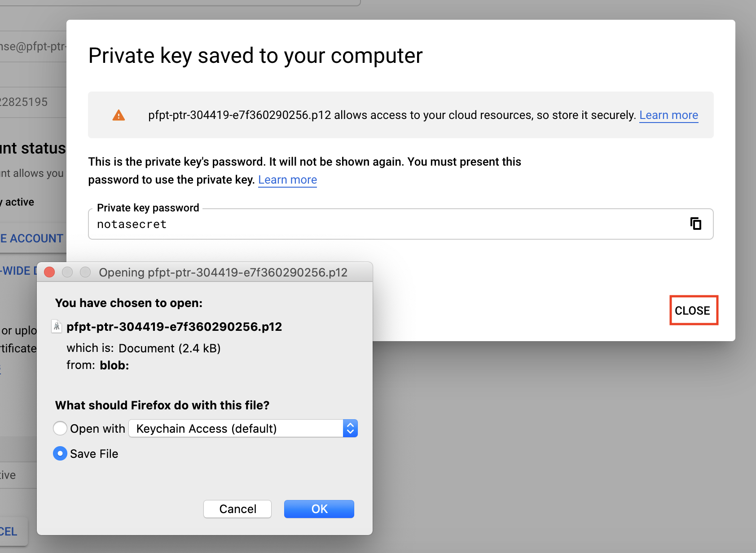The image size is (756, 553).
Task: Click the p12 filename in Firefox dialog
Action: coord(174,327)
